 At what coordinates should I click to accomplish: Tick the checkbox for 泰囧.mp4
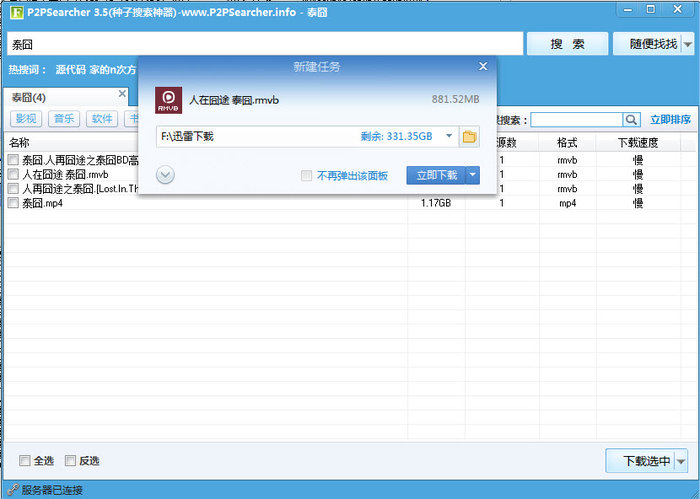[x=13, y=203]
